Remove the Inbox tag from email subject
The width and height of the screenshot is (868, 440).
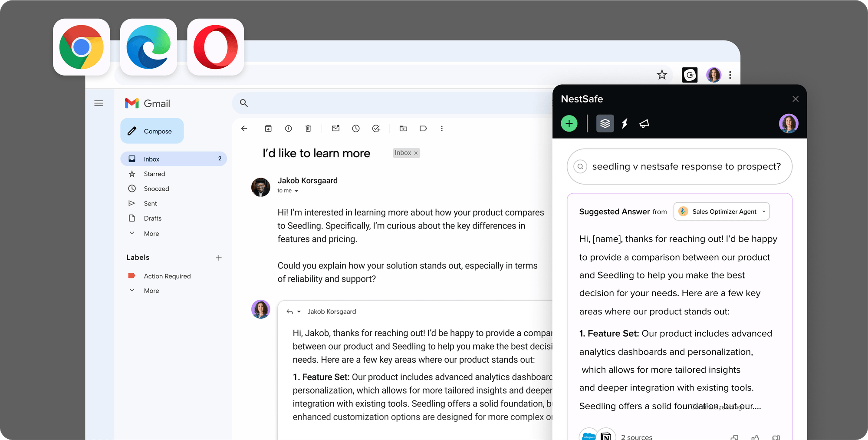416,153
